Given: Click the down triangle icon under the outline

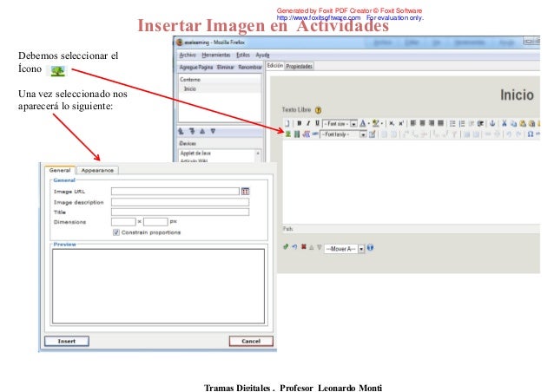Looking at the screenshot, I should coord(213,131).
